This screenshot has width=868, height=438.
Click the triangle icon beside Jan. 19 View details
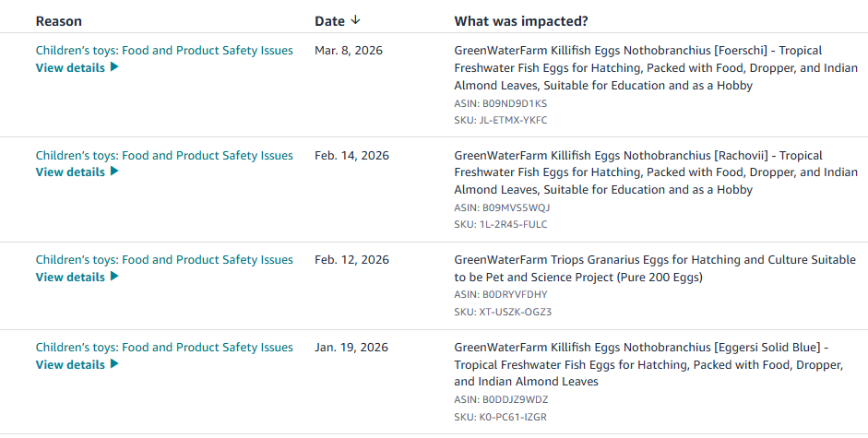pos(114,364)
